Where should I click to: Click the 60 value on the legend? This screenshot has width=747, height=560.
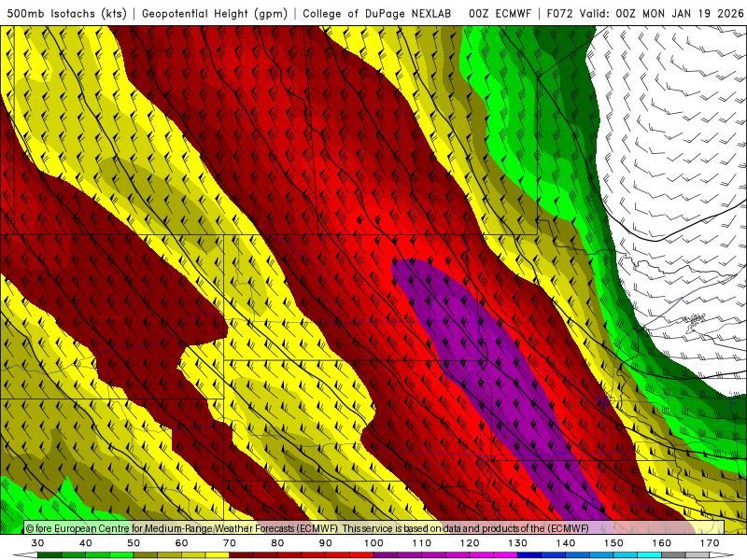pyautogui.click(x=181, y=543)
